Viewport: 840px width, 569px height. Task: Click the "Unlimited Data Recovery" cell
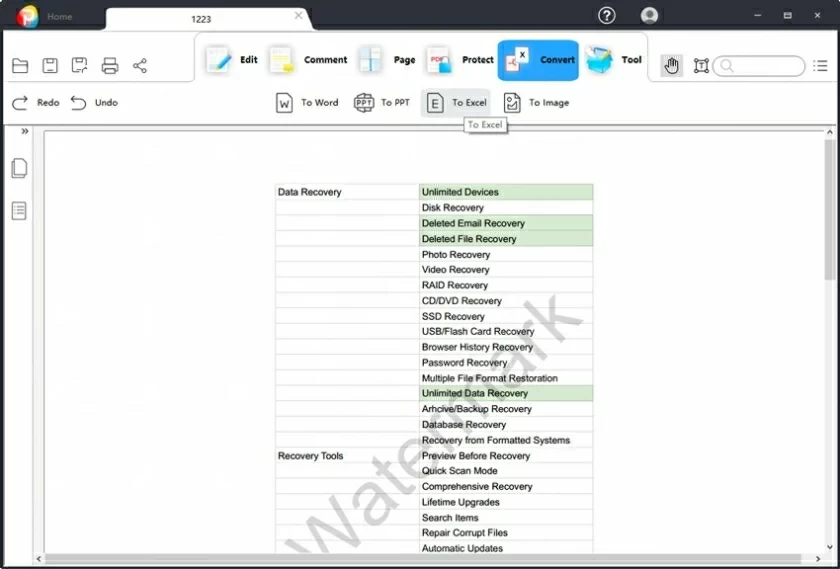coord(506,393)
